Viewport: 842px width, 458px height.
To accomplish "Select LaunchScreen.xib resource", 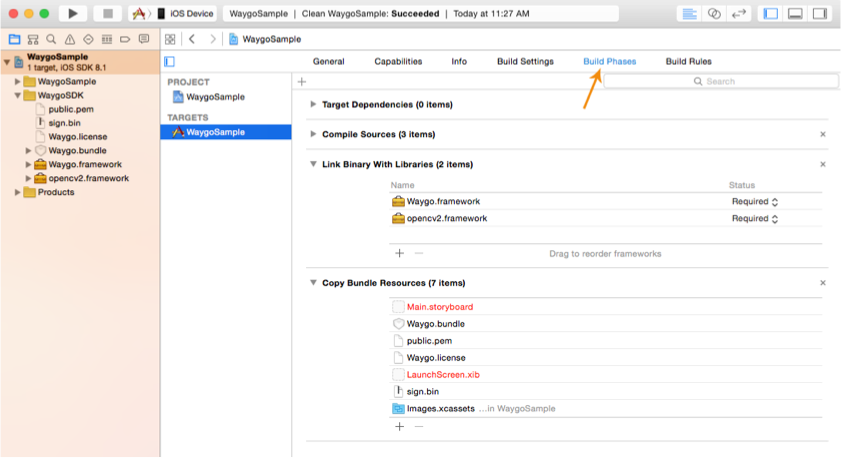I will pos(605,375).
